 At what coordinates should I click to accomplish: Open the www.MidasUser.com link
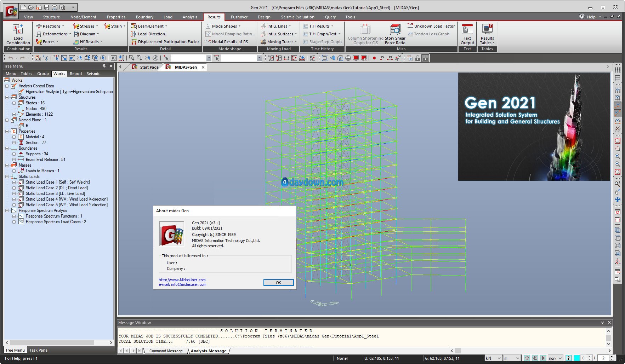[182, 280]
